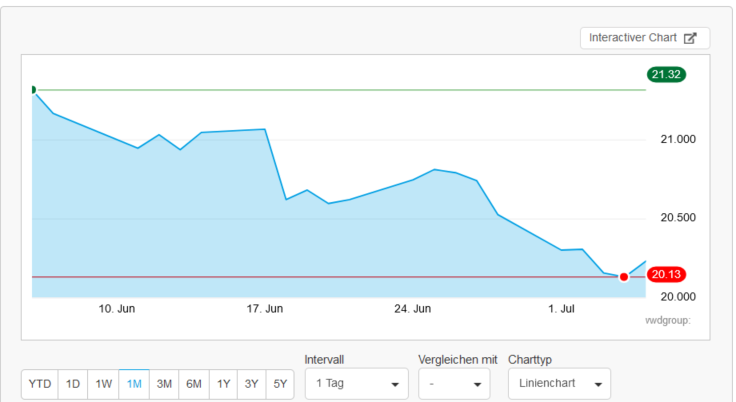Switch to 1W time range

(104, 384)
